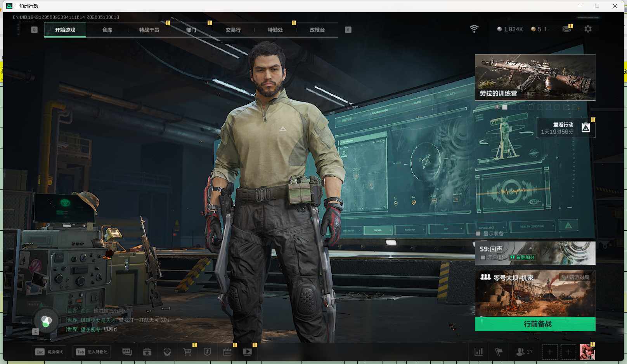The width and height of the screenshot is (627, 364).
Task: Open the 特勤处 tab
Action: coord(275,30)
